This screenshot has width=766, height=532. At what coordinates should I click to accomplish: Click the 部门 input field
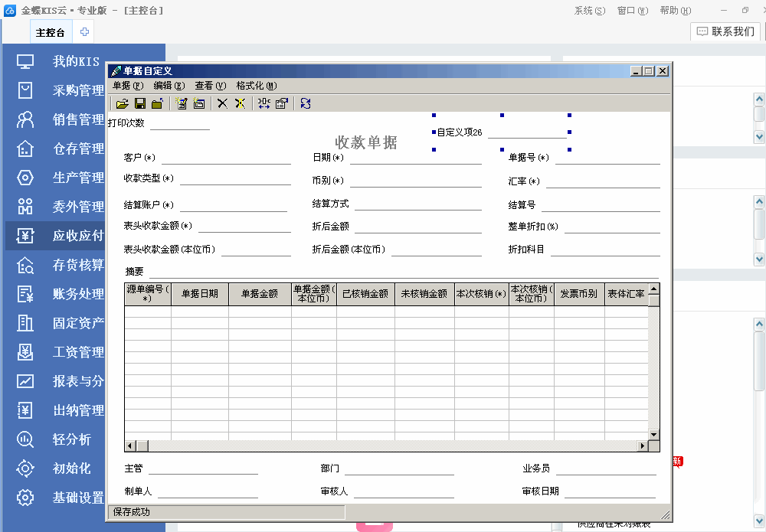(x=400, y=468)
